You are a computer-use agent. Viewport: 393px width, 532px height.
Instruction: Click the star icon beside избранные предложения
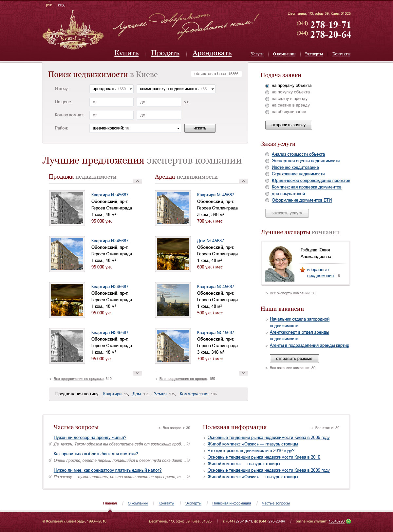(x=302, y=270)
